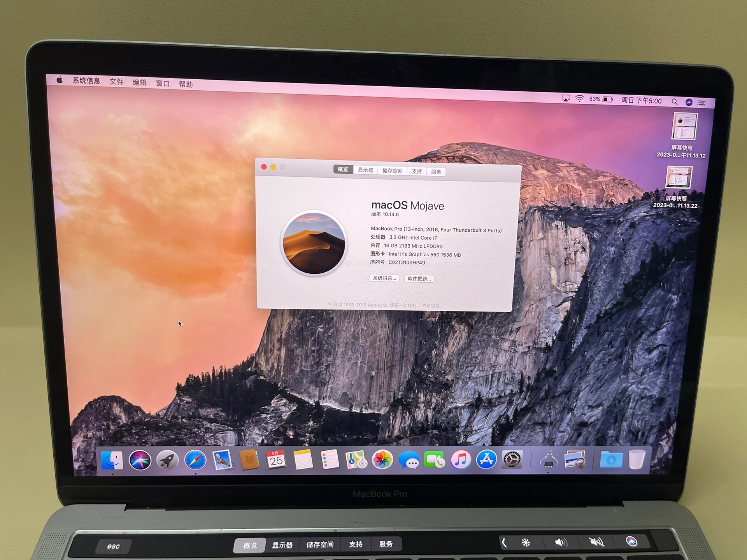This screenshot has height=560, width=747.
Task: Open Notification Center list icon
Action: pos(701,103)
